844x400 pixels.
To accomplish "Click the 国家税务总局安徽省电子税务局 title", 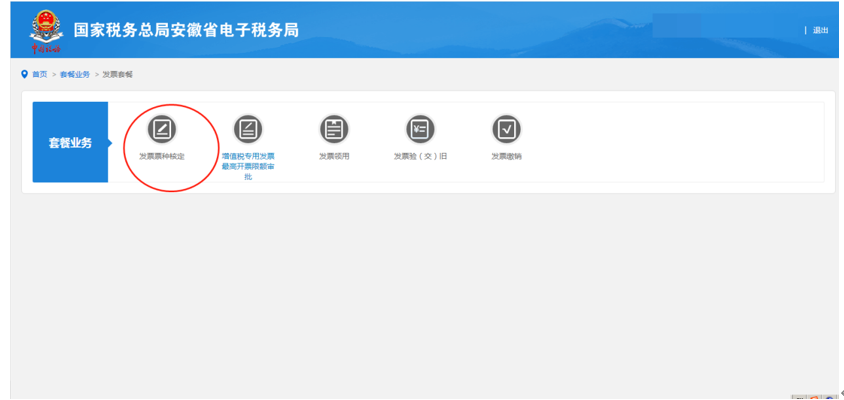I will click(x=186, y=30).
